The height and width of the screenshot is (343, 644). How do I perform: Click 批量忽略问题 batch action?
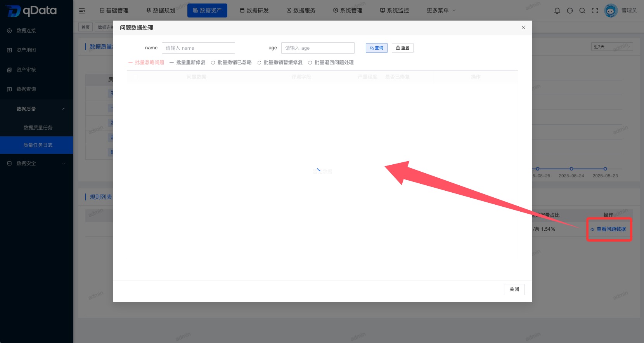(146, 63)
